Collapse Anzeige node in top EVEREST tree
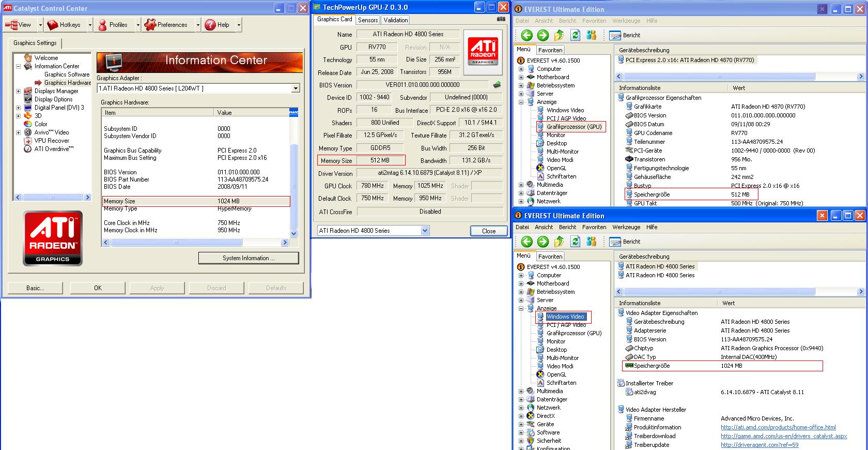868x450 pixels. pos(521,102)
